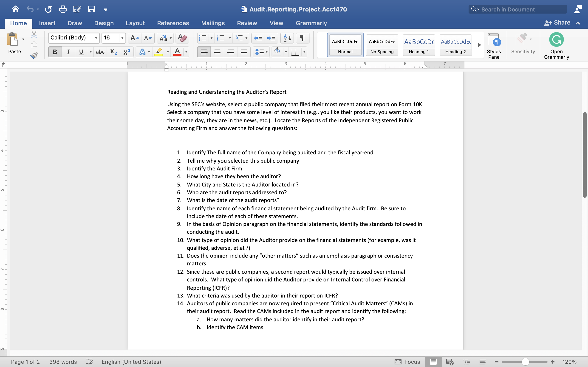Save the document

click(x=91, y=9)
